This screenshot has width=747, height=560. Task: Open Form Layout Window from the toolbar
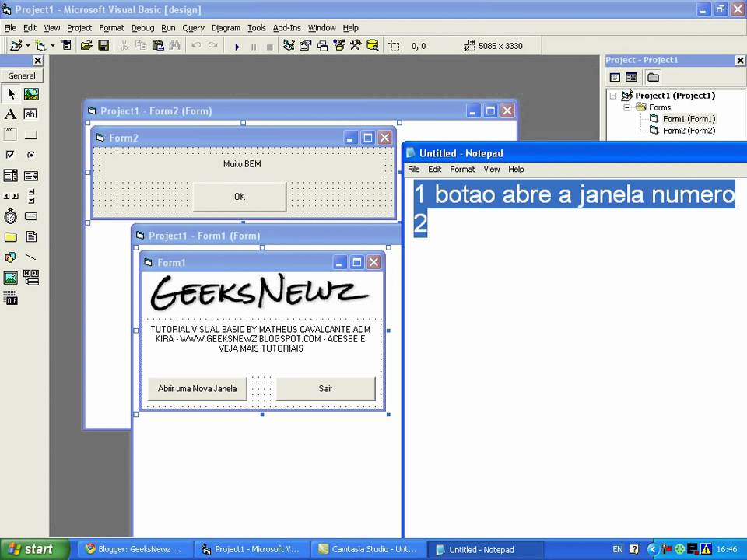pos(322,46)
